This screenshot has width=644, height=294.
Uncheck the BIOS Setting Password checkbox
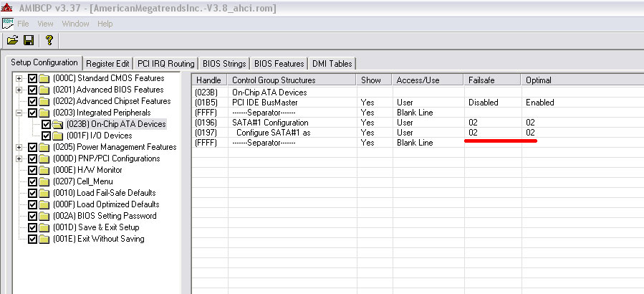[32, 216]
